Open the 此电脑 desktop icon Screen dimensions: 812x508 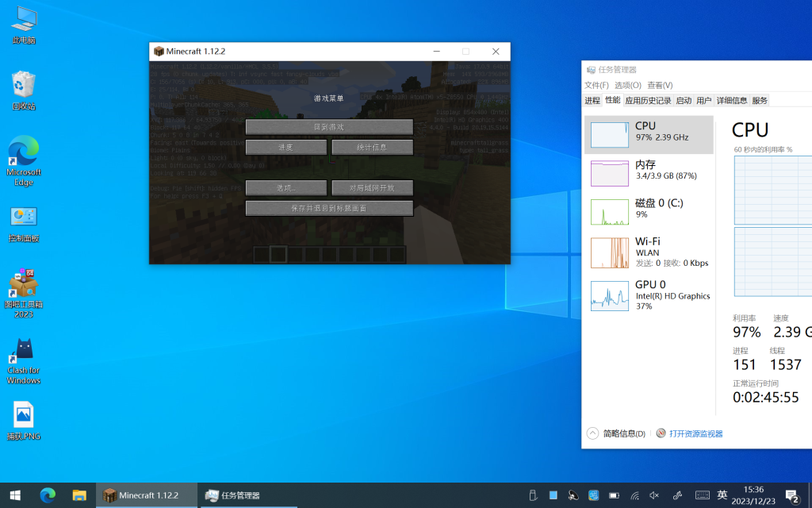coord(24,26)
